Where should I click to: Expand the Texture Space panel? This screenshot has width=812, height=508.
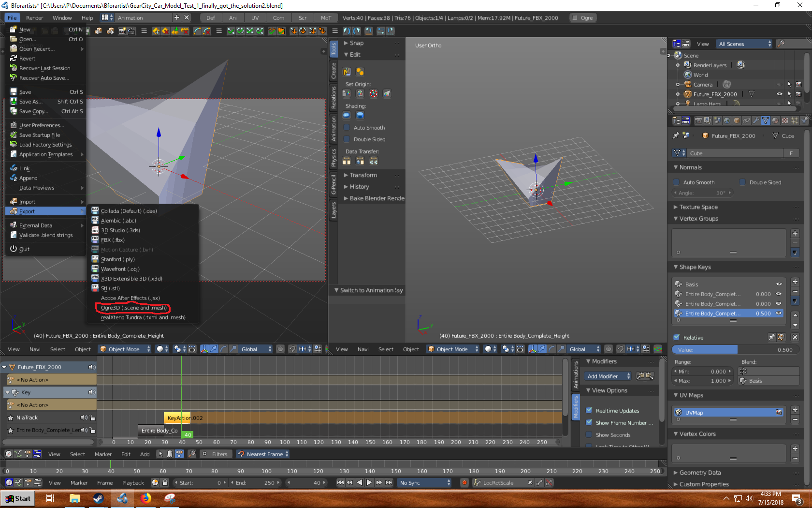[x=698, y=207]
